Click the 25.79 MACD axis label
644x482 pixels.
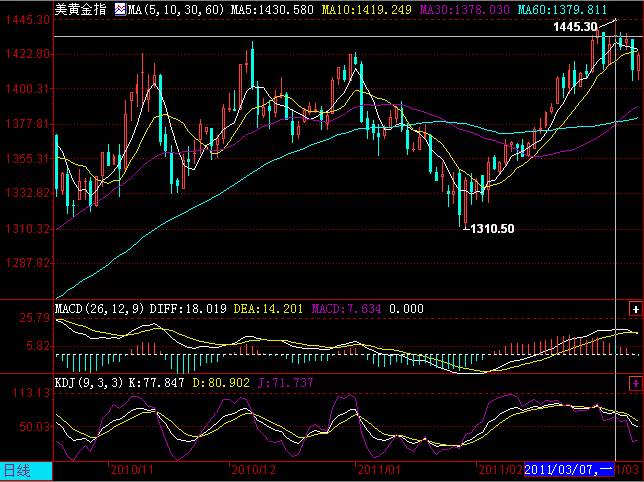click(x=34, y=318)
